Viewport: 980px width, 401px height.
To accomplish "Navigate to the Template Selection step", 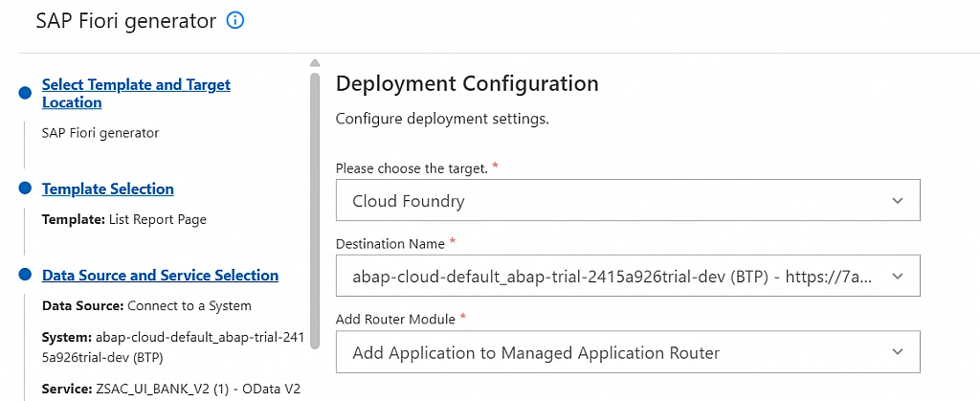I will point(108,189).
